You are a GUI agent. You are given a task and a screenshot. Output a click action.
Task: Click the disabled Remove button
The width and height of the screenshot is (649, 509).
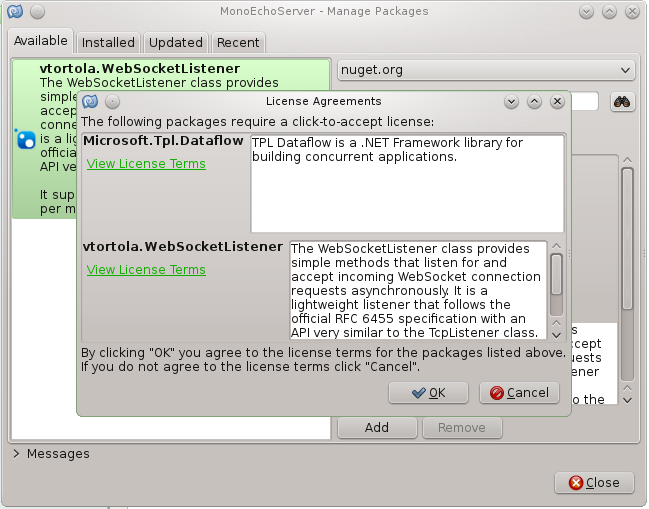point(462,427)
